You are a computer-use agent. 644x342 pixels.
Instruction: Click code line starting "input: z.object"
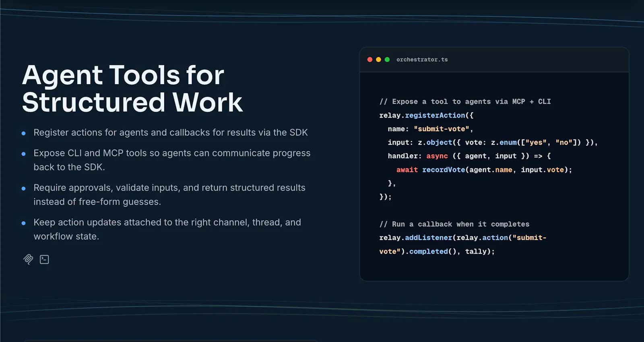[x=493, y=143]
